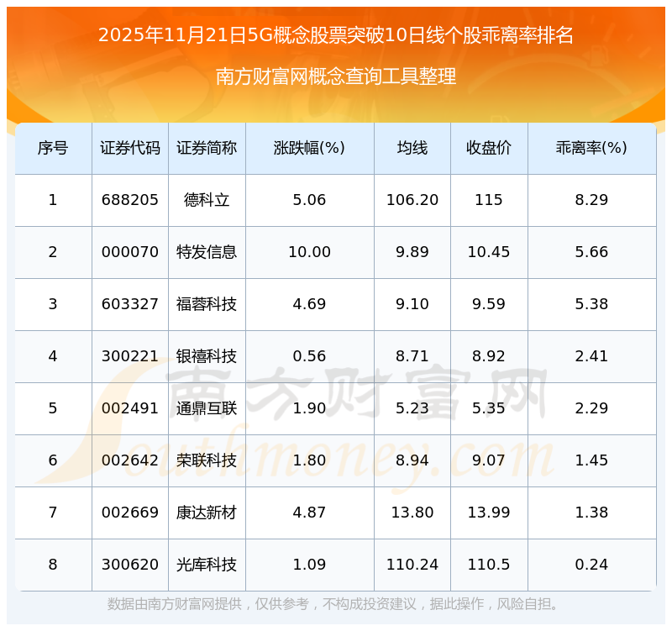The image size is (672, 631).
Task: Click moving average value 8.71
Action: 412,356
